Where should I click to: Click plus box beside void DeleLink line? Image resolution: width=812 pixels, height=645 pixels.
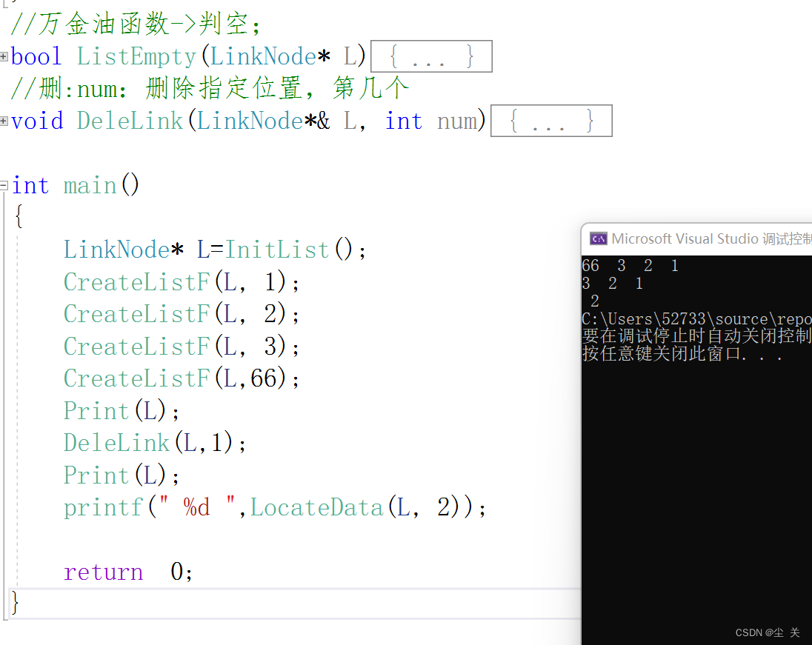point(4,121)
